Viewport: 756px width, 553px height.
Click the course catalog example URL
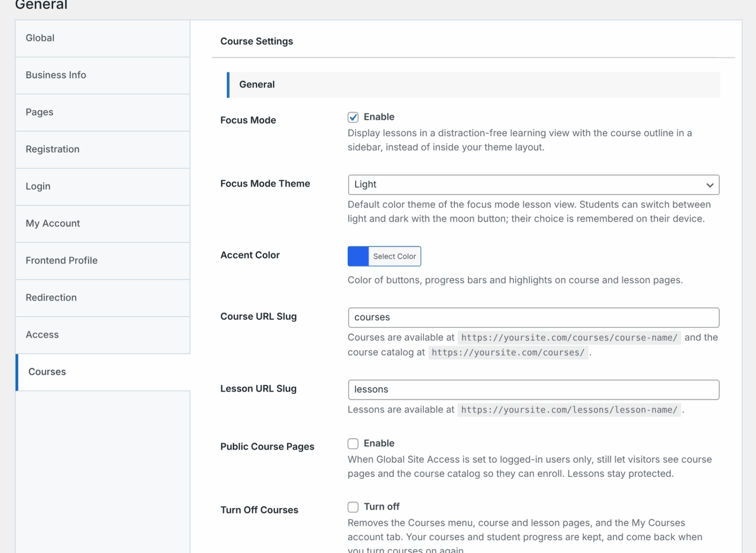pyautogui.click(x=508, y=353)
